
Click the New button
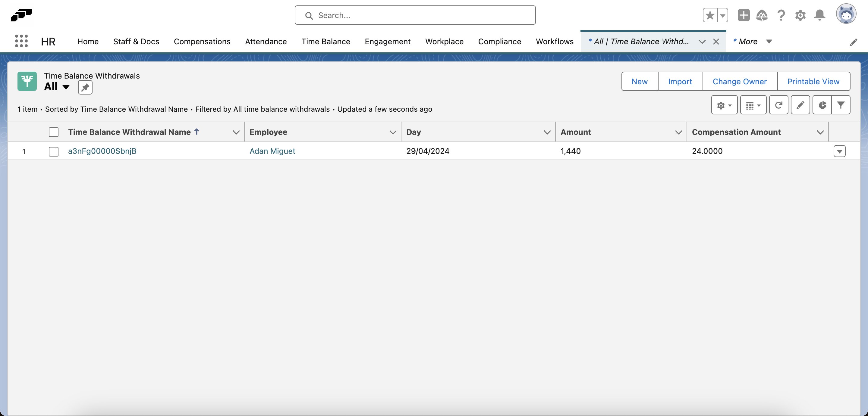click(x=640, y=81)
